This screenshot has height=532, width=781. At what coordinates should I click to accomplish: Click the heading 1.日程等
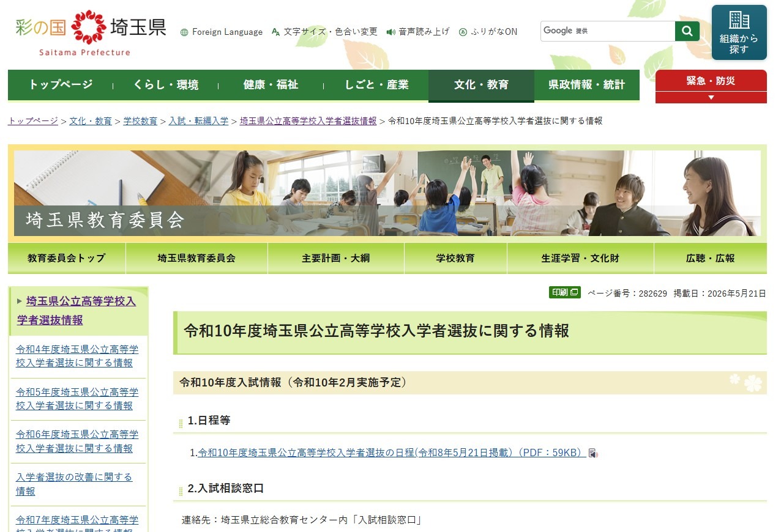coord(209,421)
